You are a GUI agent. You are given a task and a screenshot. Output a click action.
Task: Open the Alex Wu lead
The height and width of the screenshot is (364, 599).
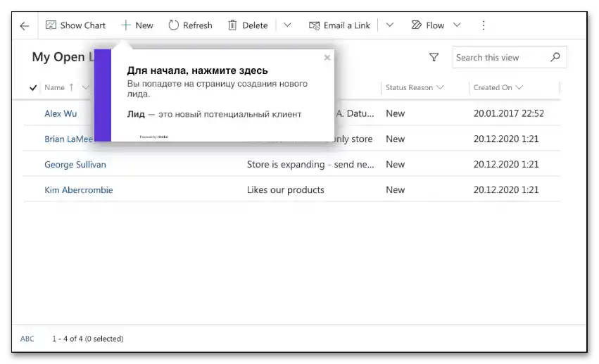click(61, 113)
